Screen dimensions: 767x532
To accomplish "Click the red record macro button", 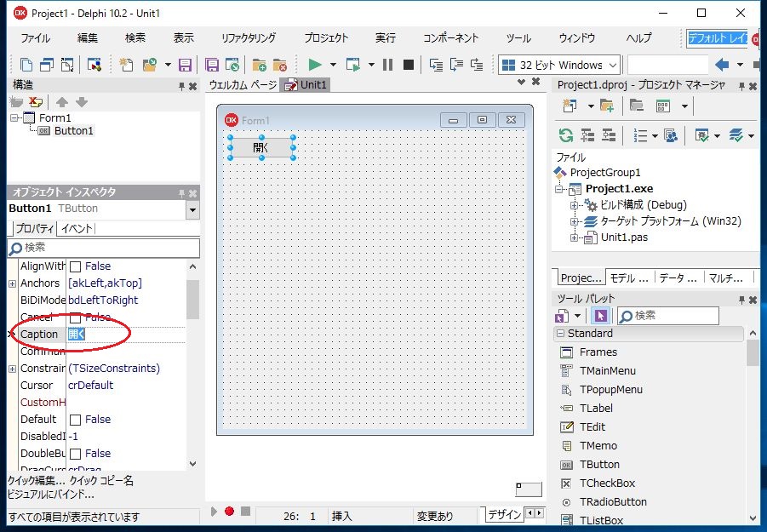I will click(x=229, y=512).
